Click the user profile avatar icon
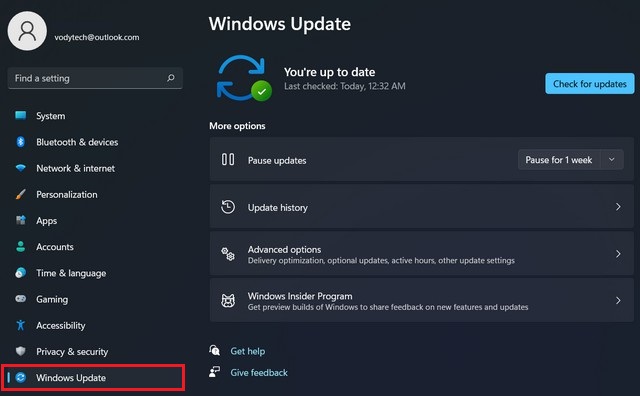The image size is (640, 396). pyautogui.click(x=27, y=31)
